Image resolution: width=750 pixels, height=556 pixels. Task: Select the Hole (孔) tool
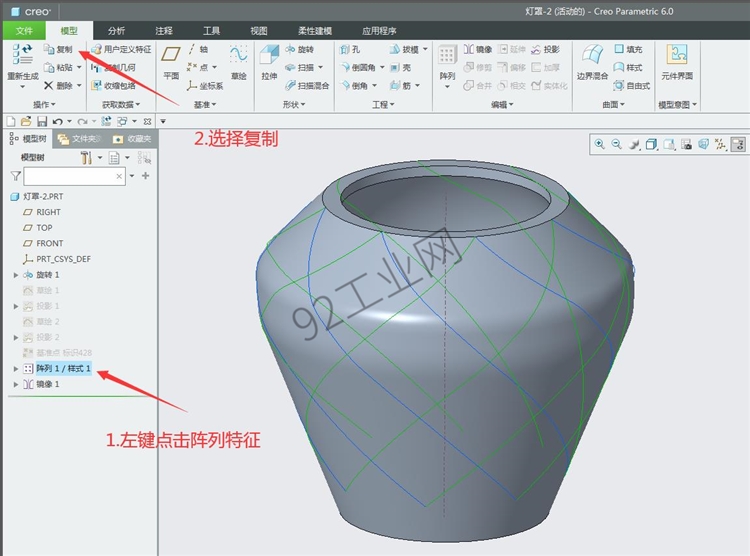click(x=350, y=49)
